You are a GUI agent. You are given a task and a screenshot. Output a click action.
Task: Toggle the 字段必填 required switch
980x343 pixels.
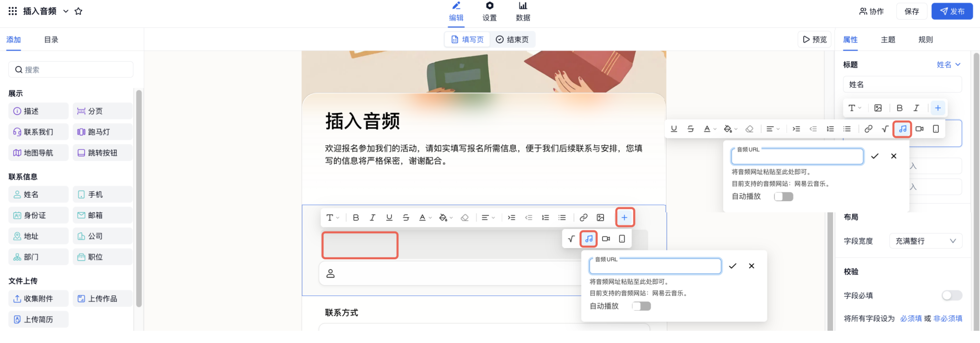click(x=952, y=296)
